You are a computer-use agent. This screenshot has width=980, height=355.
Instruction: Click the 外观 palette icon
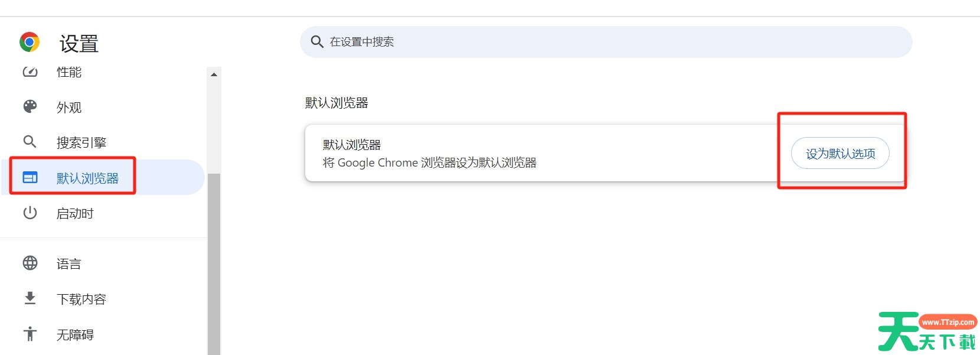30,107
